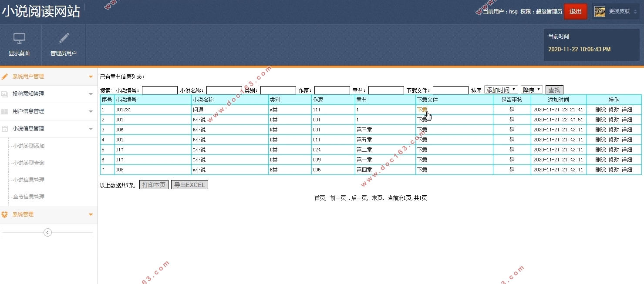Open 章节信息管理 submenu item
The height and width of the screenshot is (284, 644).
28,197
